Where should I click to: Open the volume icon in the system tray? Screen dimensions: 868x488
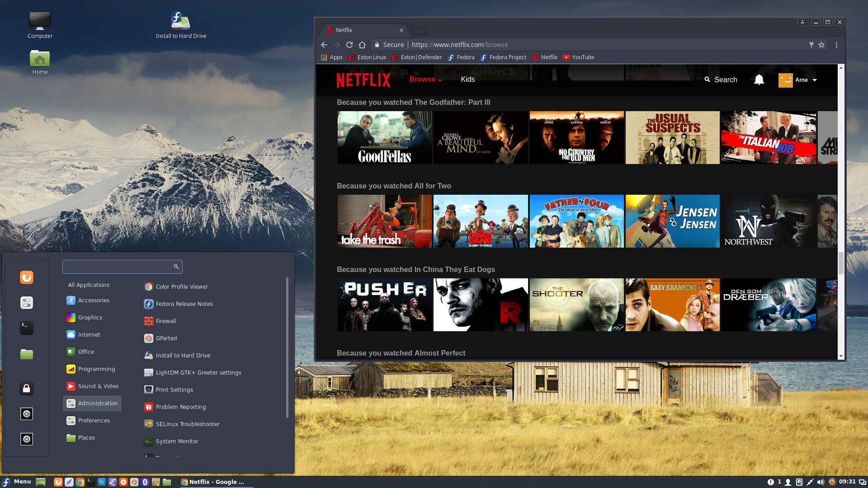coord(821,482)
